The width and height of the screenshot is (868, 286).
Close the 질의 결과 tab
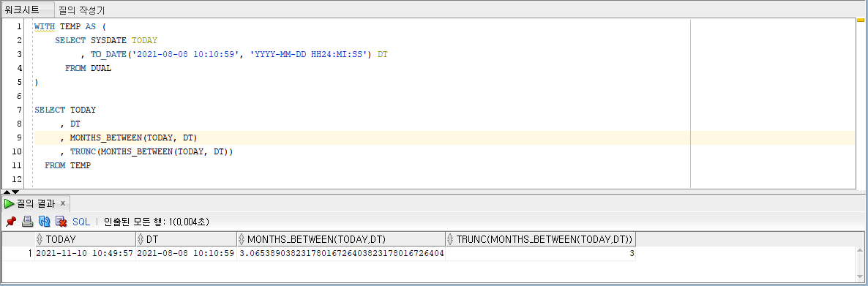62,203
